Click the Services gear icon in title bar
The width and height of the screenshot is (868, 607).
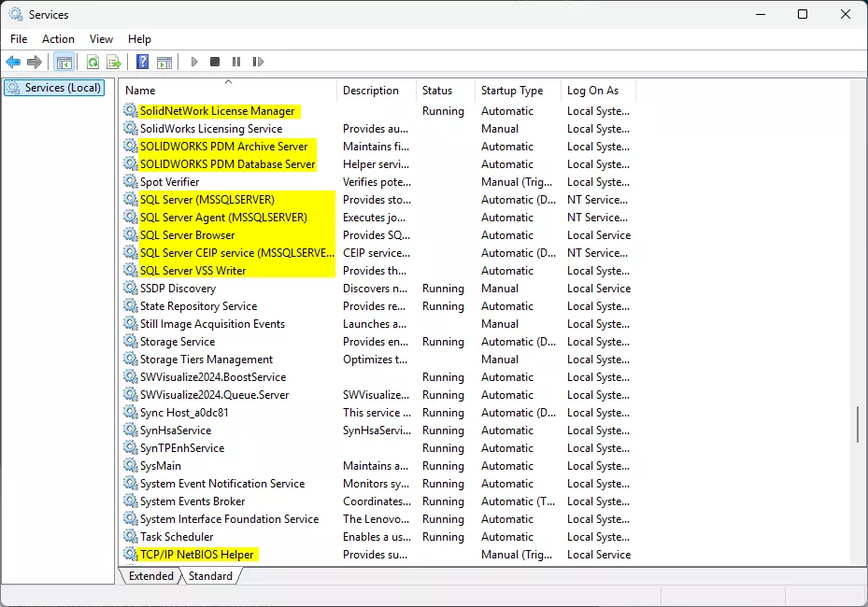pos(16,14)
